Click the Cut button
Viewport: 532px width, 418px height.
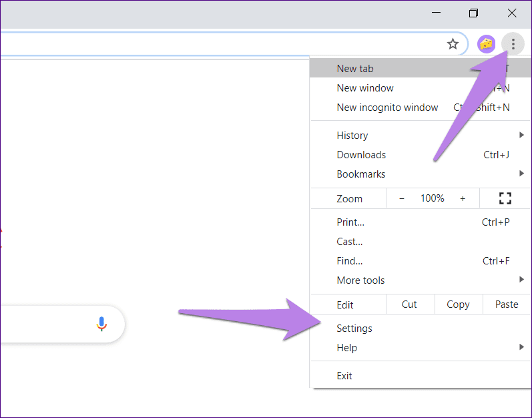coord(409,304)
